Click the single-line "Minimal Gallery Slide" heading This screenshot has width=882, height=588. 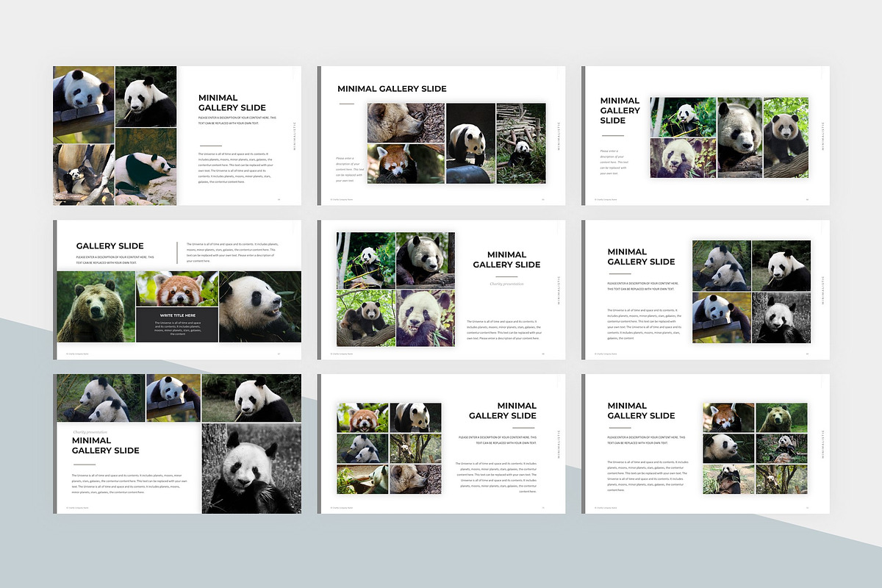[392, 89]
